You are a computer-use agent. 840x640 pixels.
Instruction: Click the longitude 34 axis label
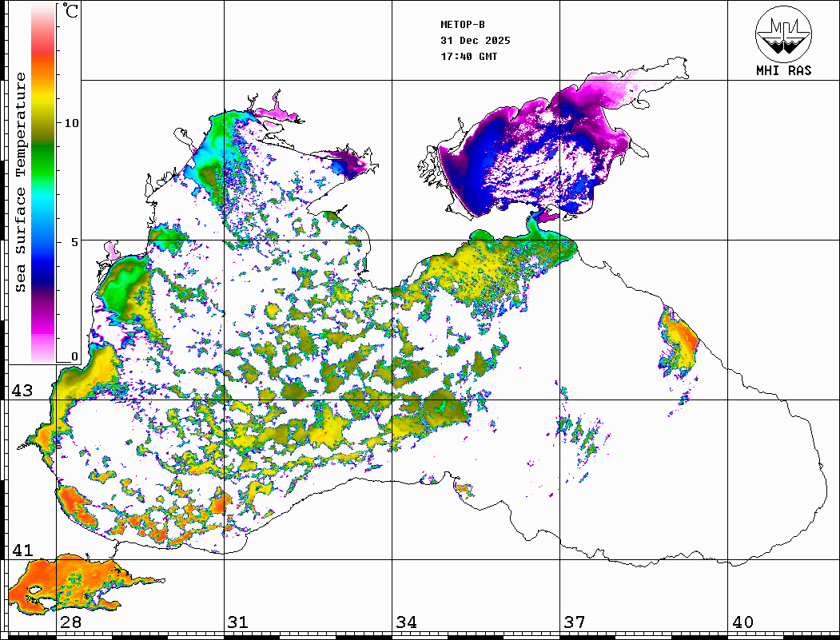tap(406, 622)
